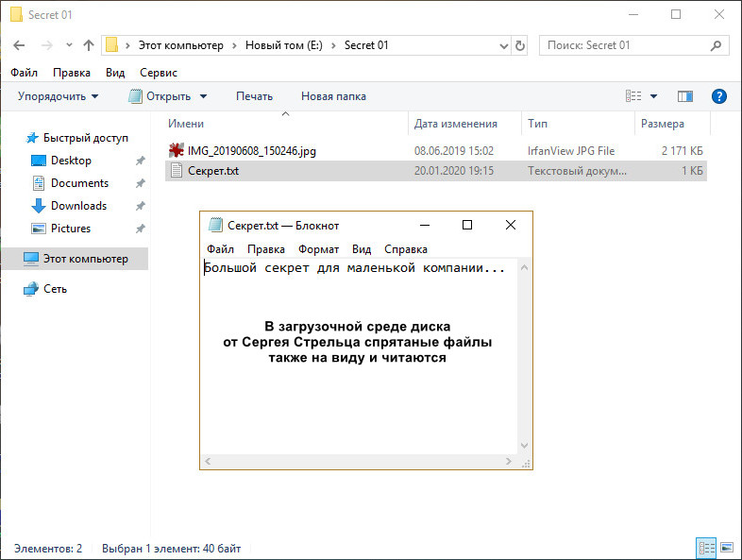This screenshot has width=742, height=560.
Task: Click 'Secret 01' breadcrumb in address bar
Action: tap(366, 45)
